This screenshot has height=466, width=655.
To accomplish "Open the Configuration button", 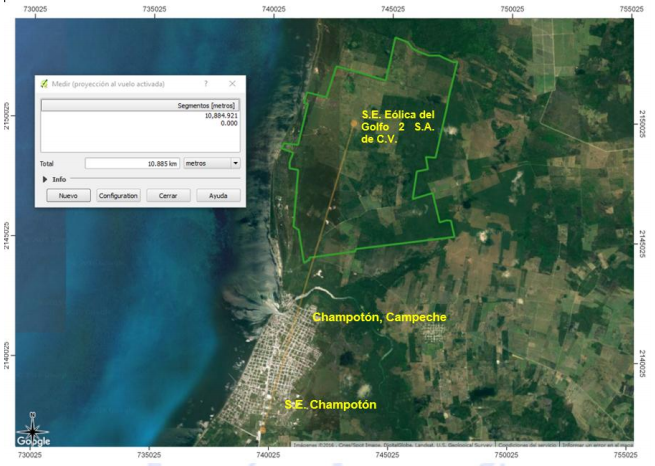I will pos(118,196).
